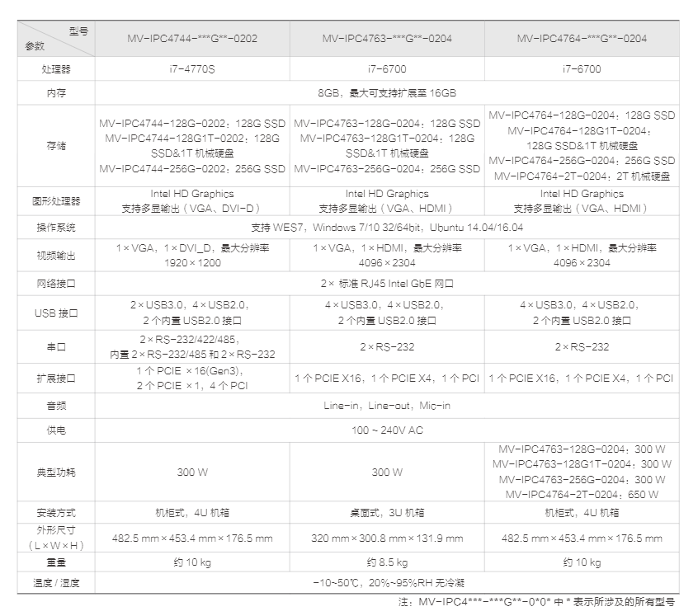Select the 320 mm×300.8 mm×131.9 mm cell
Screen dimensions: 698x616
(387, 538)
